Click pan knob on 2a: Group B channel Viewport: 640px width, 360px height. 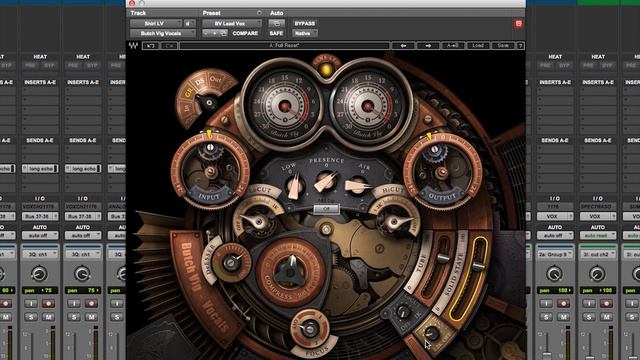[554, 273]
